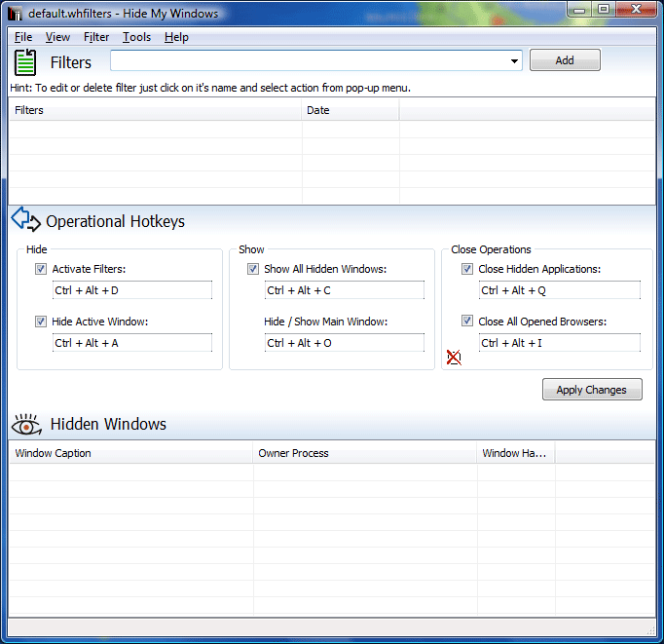The image size is (664, 644).
Task: Uncheck Hide Active Window hotkey
Action: coord(41,322)
